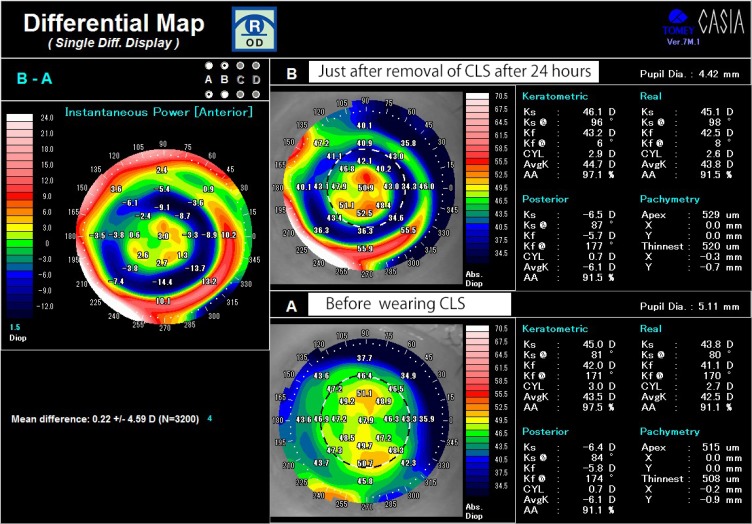The height and width of the screenshot is (524, 752).
Task: Click the B caption 'Just after removal of CLS'
Action: click(454, 71)
